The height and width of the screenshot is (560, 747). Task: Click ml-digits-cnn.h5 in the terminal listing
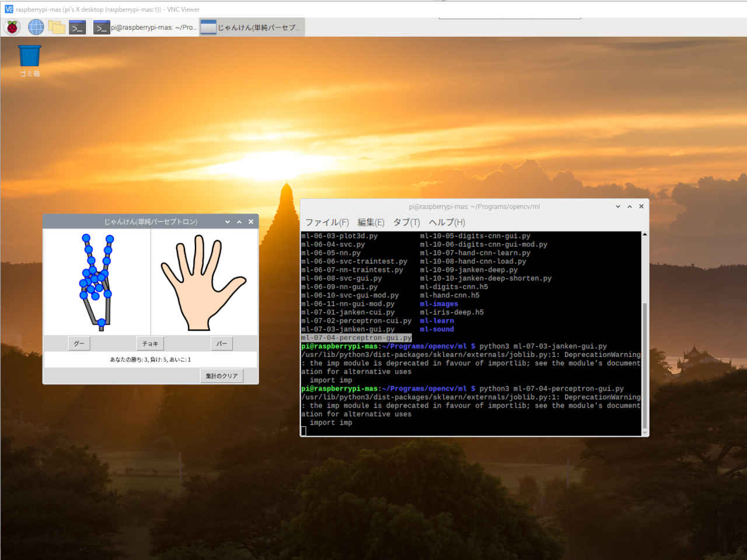454,287
